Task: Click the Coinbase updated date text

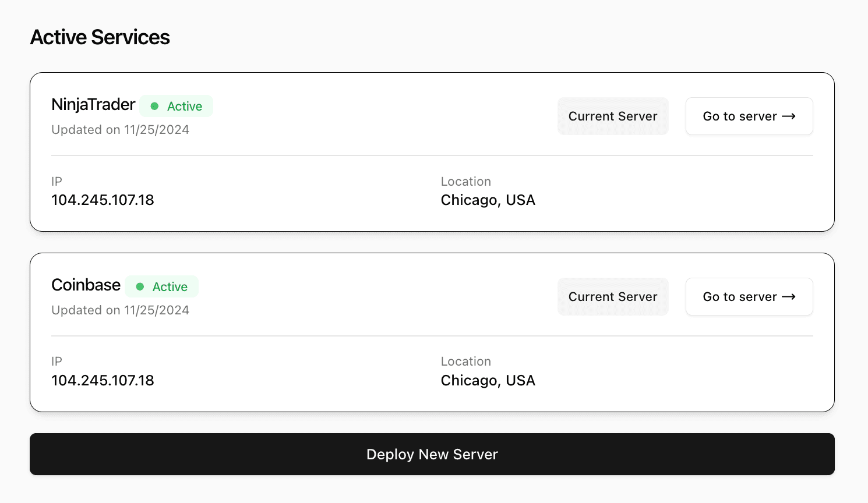Action: (120, 310)
